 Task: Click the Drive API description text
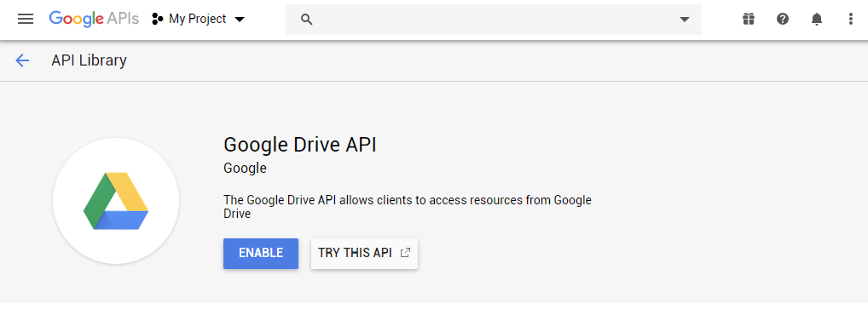[x=408, y=207]
